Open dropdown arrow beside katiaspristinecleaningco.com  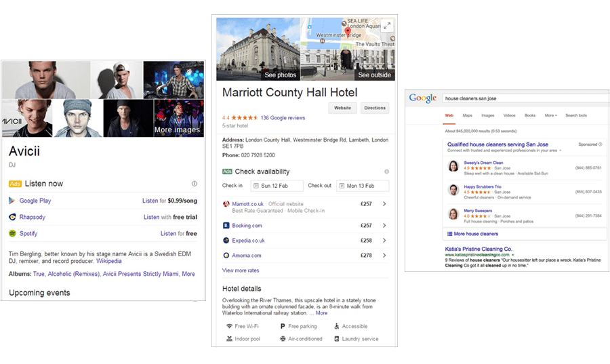[x=513, y=255]
